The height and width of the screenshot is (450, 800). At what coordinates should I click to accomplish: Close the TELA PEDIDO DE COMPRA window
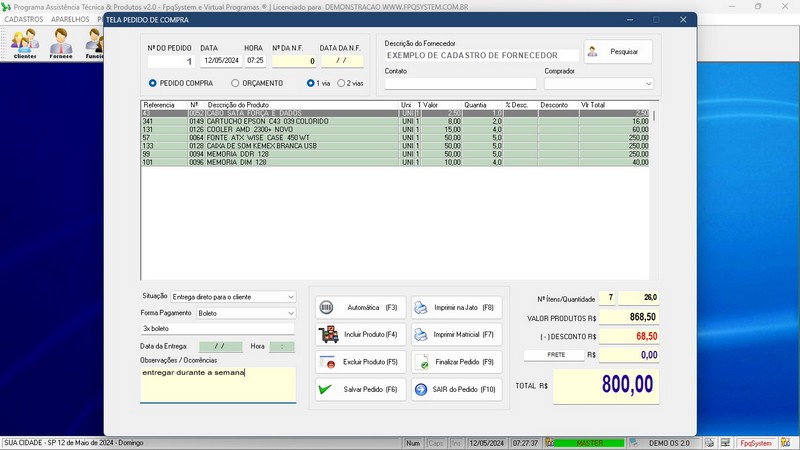(683, 19)
